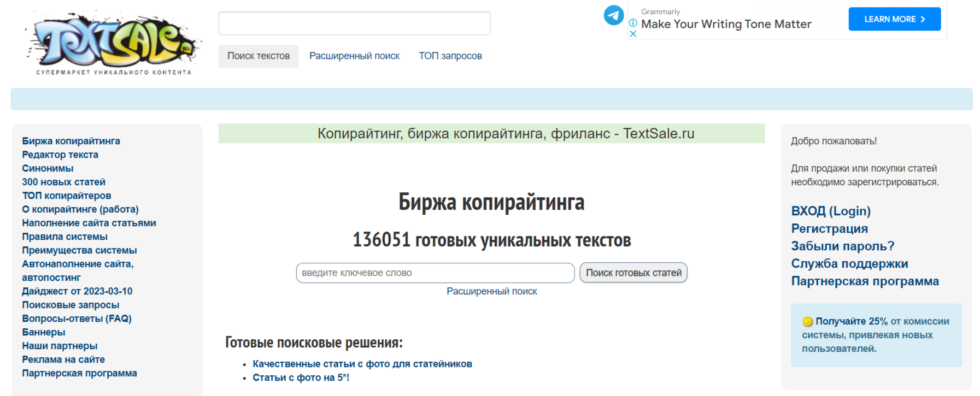The width and height of the screenshot is (980, 396).
Task: Click Готовые поисковые решения heading
Action: pos(314,342)
